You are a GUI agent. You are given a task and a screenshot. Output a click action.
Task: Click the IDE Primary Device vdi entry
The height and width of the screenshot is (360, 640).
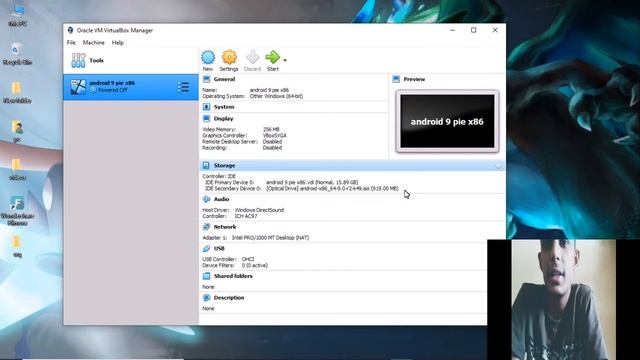[312, 182]
